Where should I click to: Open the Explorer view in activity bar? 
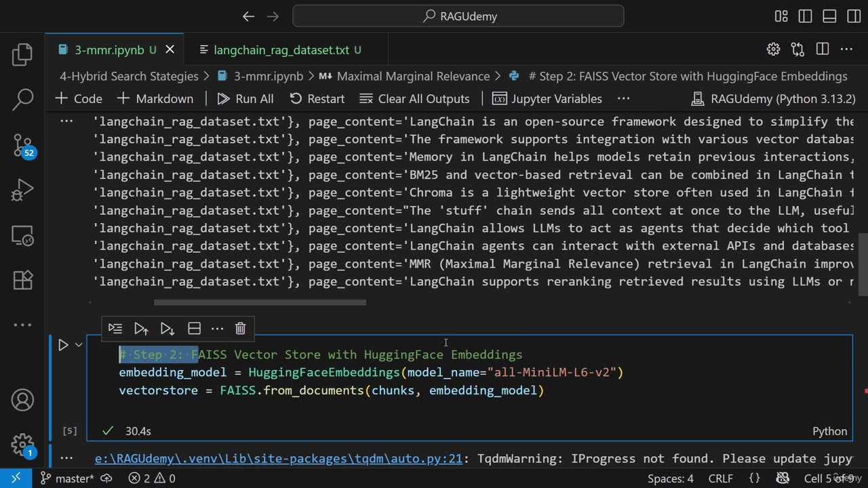(x=22, y=55)
